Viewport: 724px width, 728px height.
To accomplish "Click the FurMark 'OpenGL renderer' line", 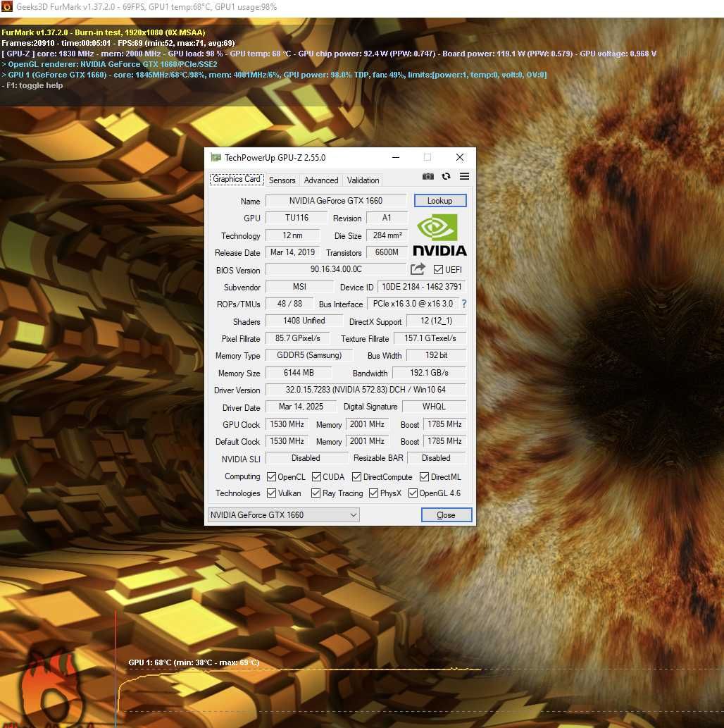I will click(110, 64).
